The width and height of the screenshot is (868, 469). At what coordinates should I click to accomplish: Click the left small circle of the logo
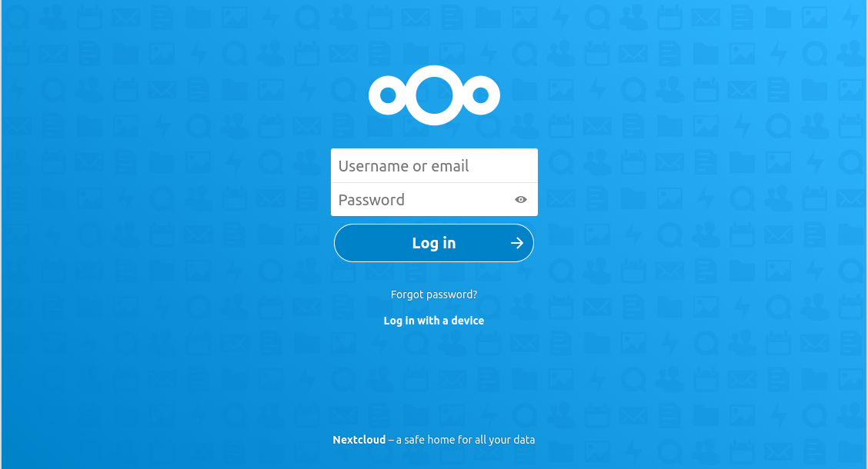coord(389,95)
